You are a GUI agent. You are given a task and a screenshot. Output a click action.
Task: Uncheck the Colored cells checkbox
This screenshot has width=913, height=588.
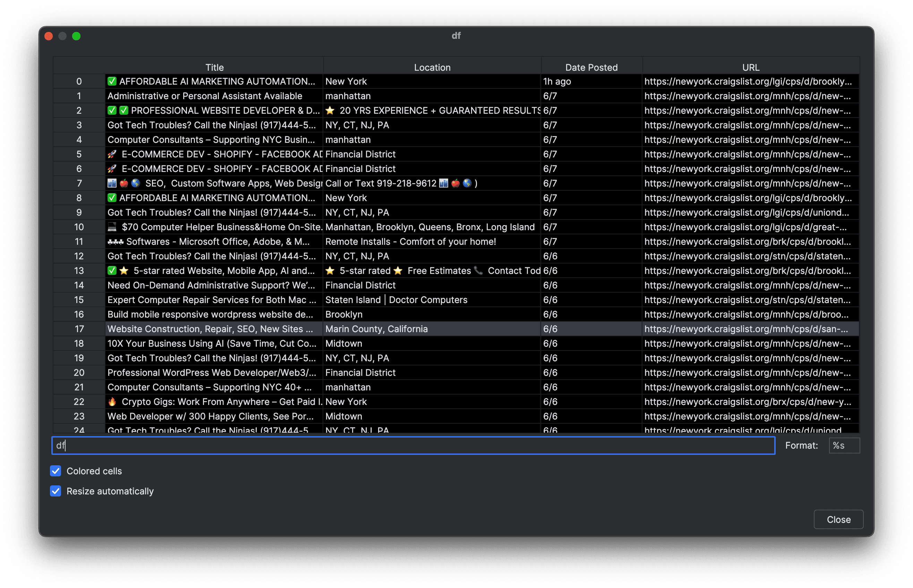56,471
